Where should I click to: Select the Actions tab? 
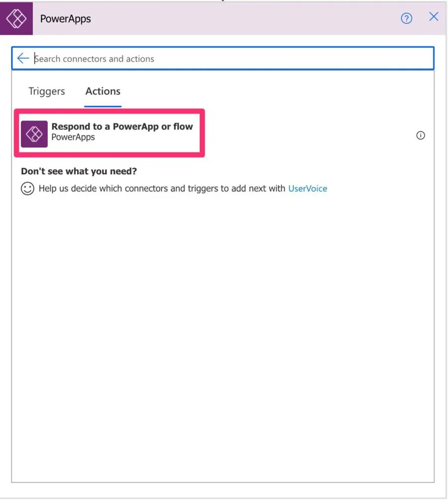(x=103, y=91)
